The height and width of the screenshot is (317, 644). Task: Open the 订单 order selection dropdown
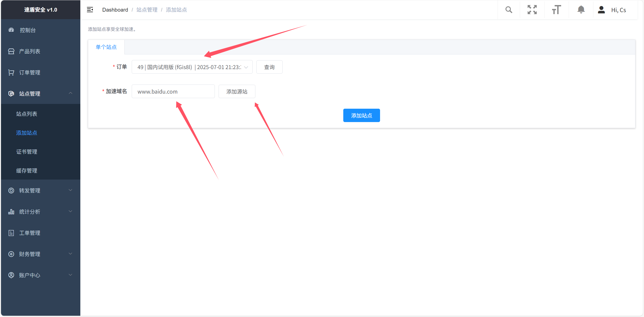[192, 67]
